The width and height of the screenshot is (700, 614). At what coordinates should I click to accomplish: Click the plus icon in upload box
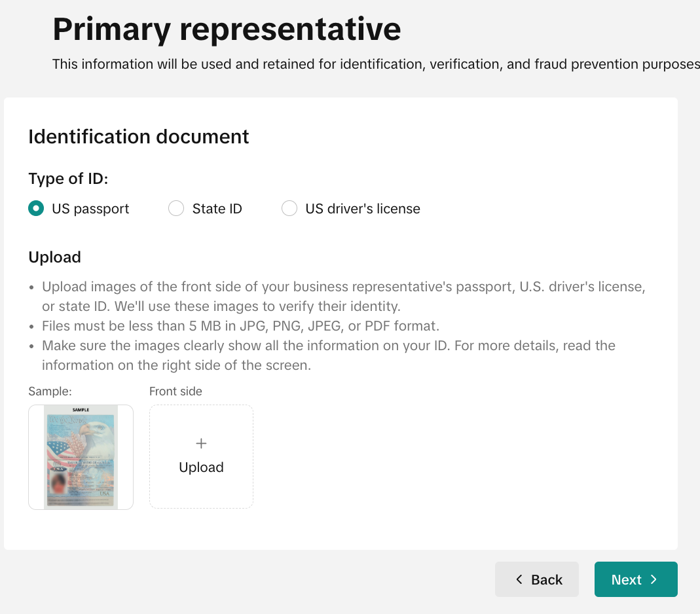point(201,443)
